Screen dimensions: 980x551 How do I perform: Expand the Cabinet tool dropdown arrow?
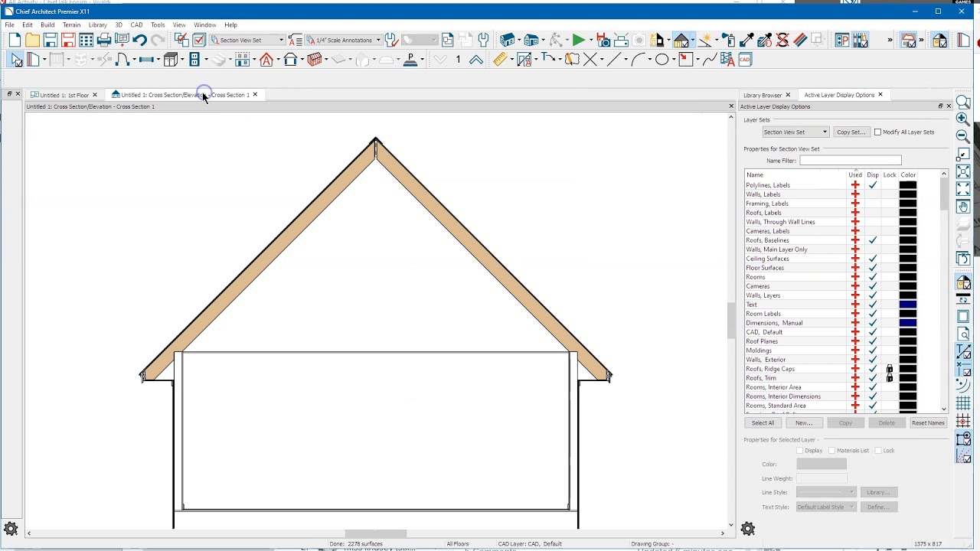click(x=182, y=60)
